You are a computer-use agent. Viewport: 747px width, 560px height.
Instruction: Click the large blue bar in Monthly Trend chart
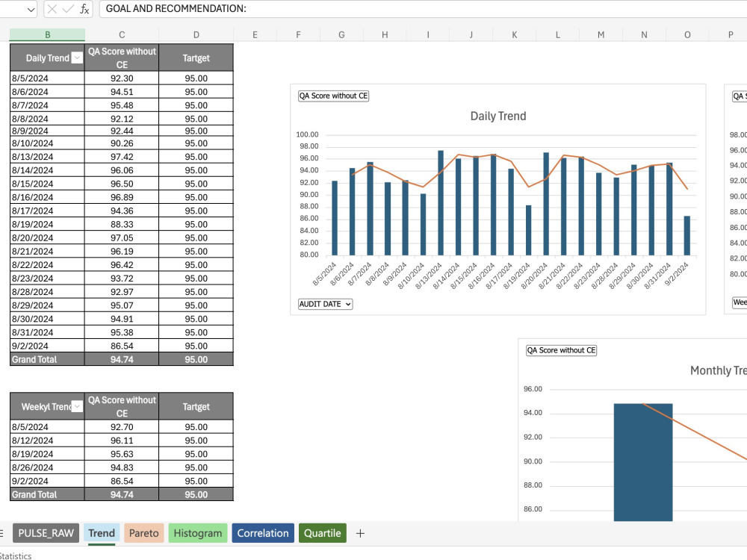point(643,462)
